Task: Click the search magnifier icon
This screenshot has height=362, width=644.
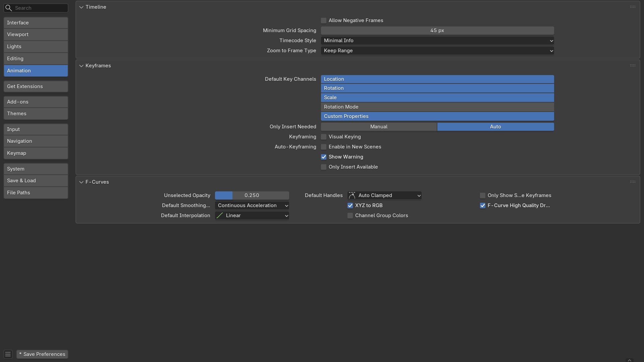Action: point(8,8)
